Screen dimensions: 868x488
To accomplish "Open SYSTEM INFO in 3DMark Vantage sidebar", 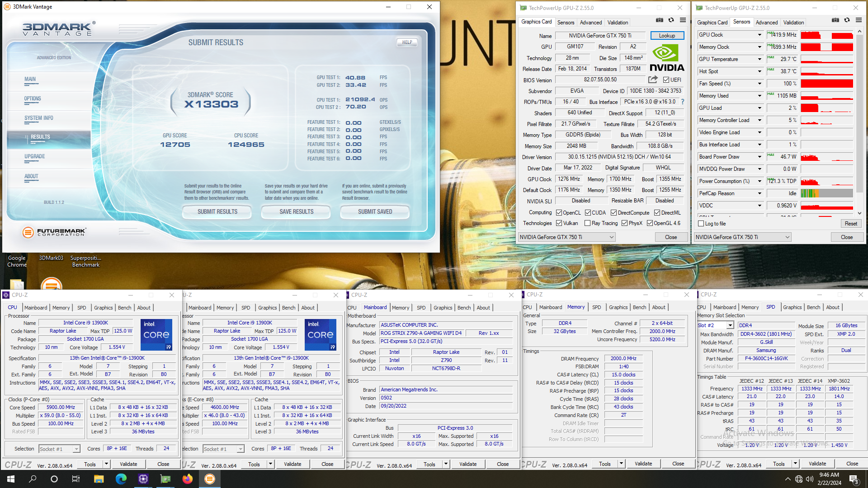I will tap(39, 118).
